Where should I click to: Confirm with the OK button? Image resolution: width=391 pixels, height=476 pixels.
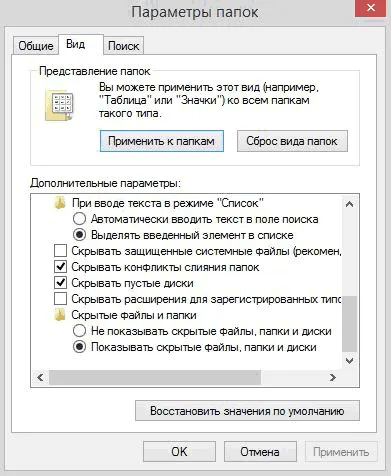click(x=179, y=452)
